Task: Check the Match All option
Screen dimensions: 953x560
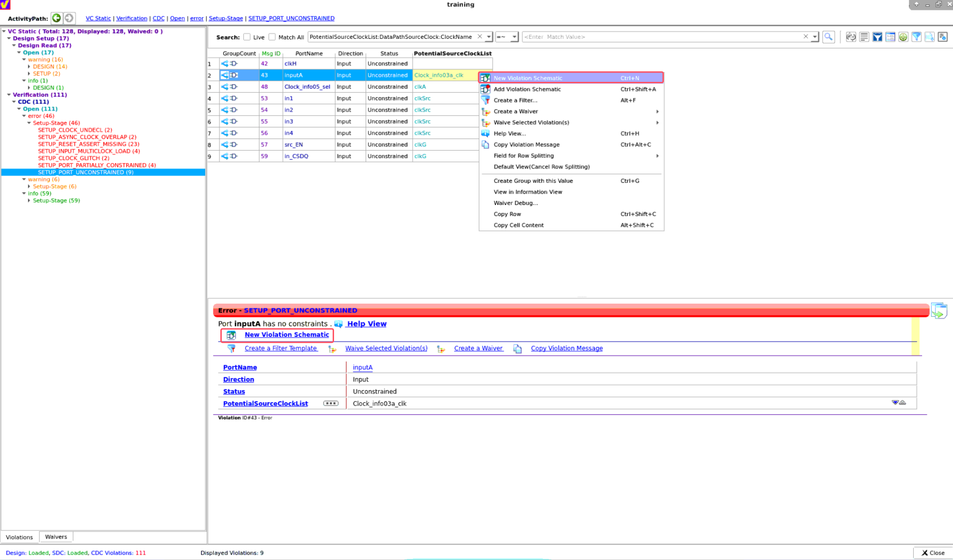Action: pos(272,37)
